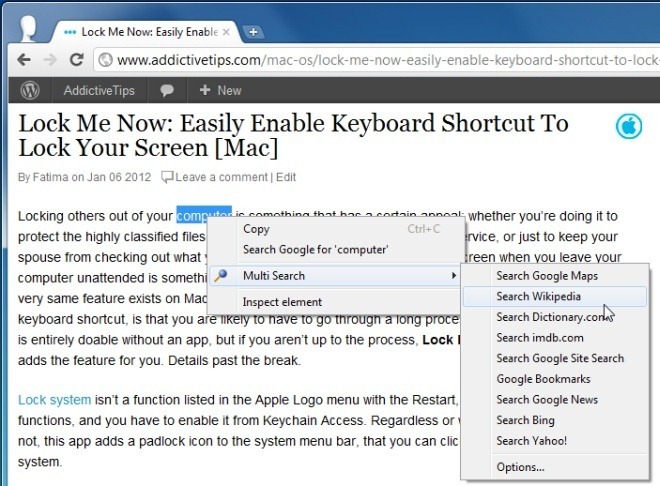Open the Lock system link
Image resolution: width=660 pixels, height=486 pixels.
click(54, 400)
